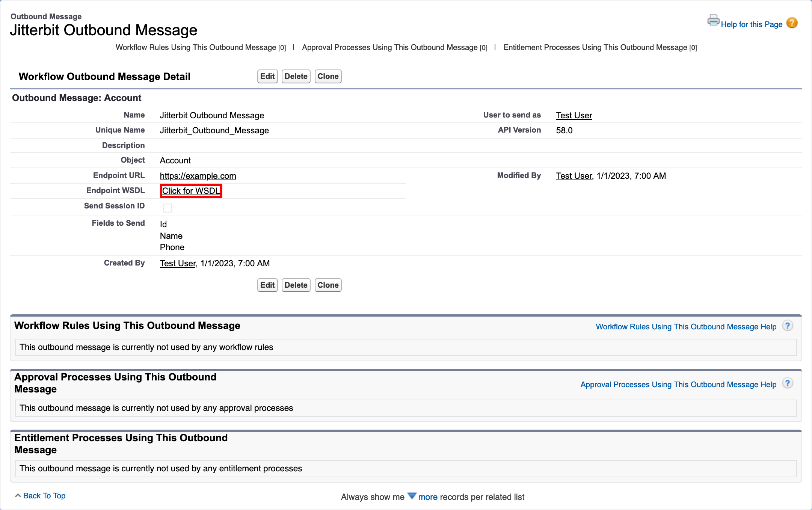
Task: Open Test User under User to send as
Action: tap(574, 115)
